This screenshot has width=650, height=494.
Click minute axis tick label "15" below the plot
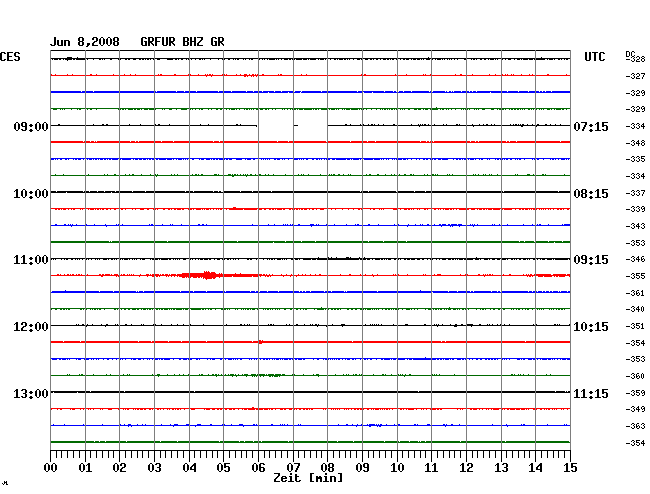click(570, 468)
